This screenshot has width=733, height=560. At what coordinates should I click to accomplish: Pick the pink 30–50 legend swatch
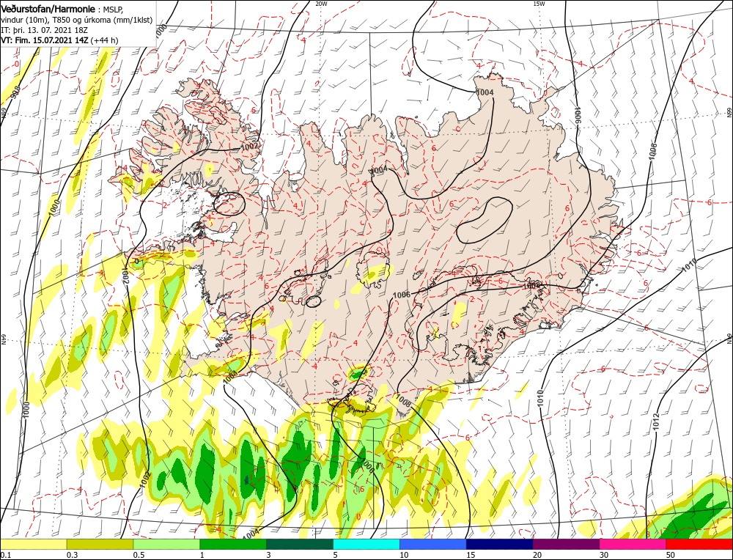tap(633, 544)
